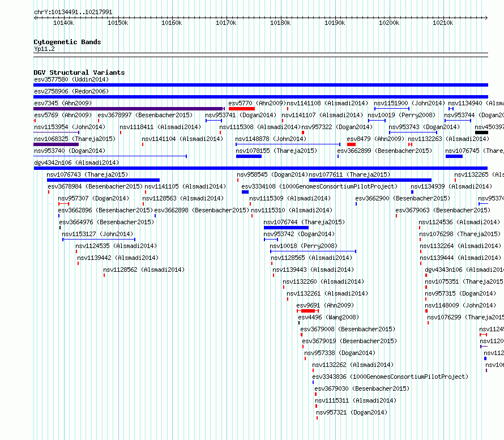
Task: Open nsv1141108 (Alsmadi2014) variant label
Action: 327,103
